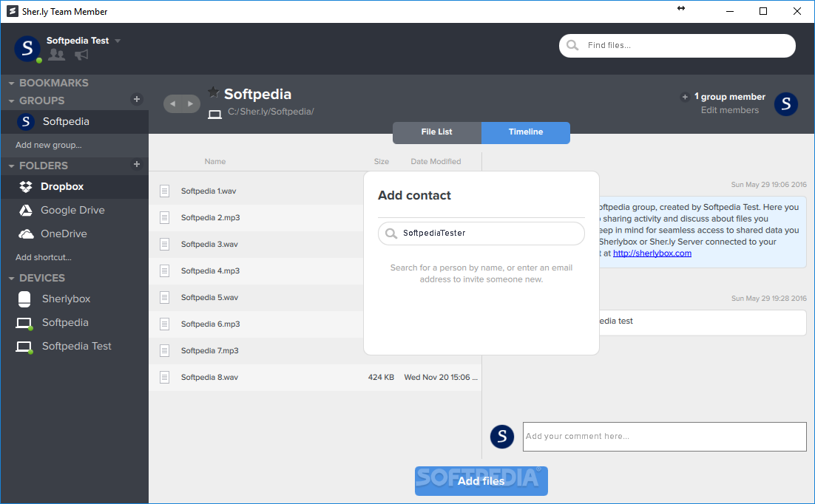Screen dimensions: 815x504
Task: Click the Add contact search field
Action: click(481, 234)
